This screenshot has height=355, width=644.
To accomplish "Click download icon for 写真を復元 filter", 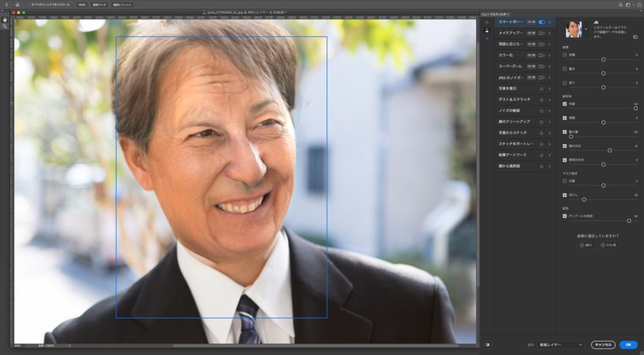I will pos(542,89).
